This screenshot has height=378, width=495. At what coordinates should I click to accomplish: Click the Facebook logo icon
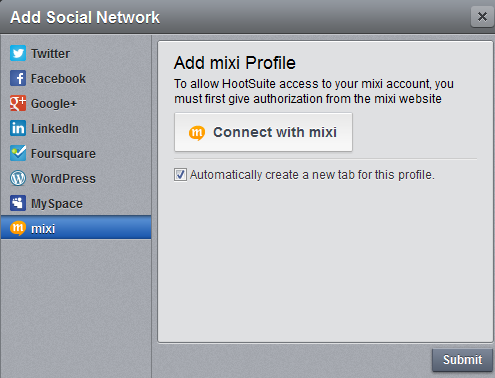pyautogui.click(x=18, y=78)
